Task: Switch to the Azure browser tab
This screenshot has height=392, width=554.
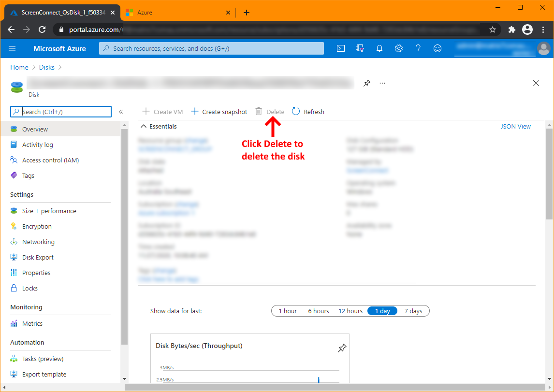Action: [178, 13]
